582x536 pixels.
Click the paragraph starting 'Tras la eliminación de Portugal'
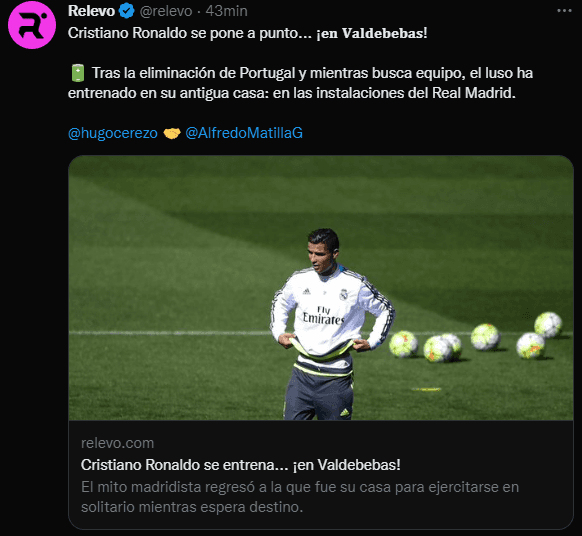pos(300,83)
